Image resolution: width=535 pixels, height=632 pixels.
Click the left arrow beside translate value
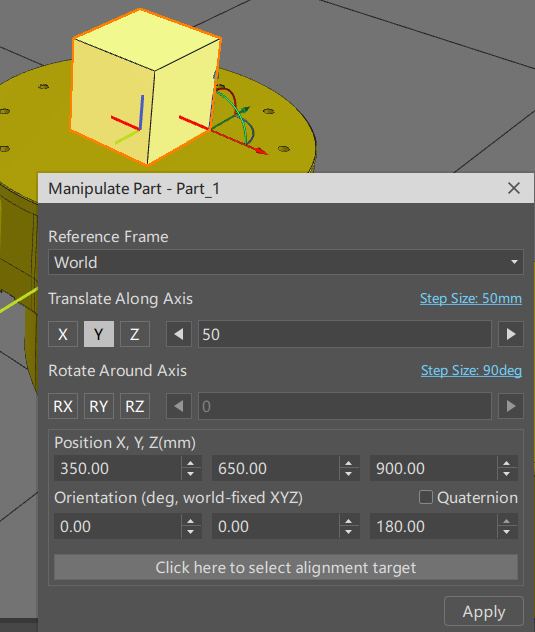click(179, 334)
